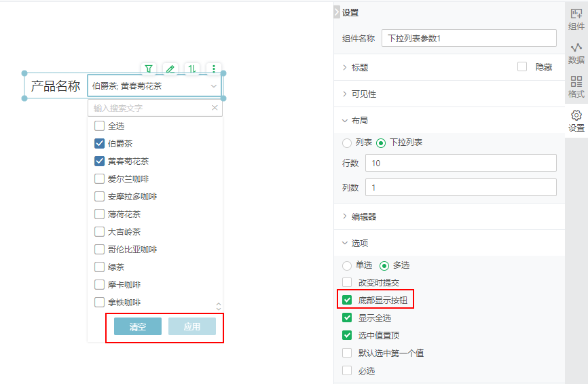
Task: Open the three-dot more options menu
Action: click(x=214, y=69)
